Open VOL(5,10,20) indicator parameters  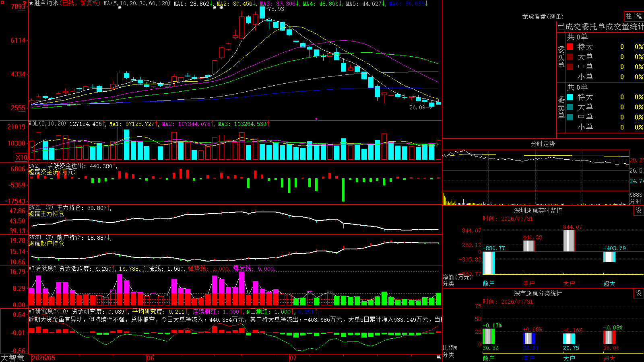pos(47,124)
